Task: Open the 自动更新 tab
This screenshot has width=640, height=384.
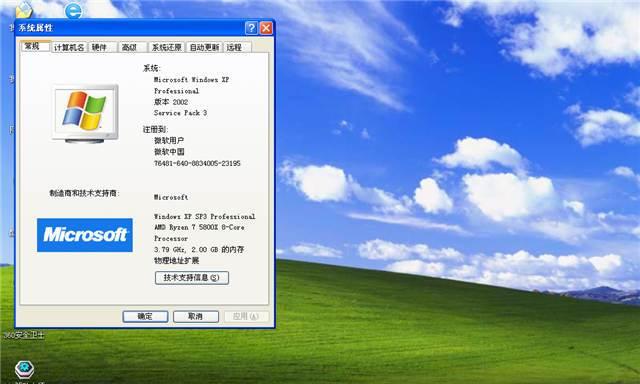Action: tap(204, 47)
